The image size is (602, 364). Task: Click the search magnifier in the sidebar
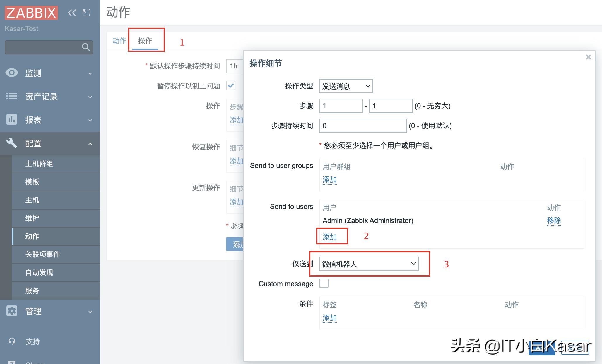86,47
